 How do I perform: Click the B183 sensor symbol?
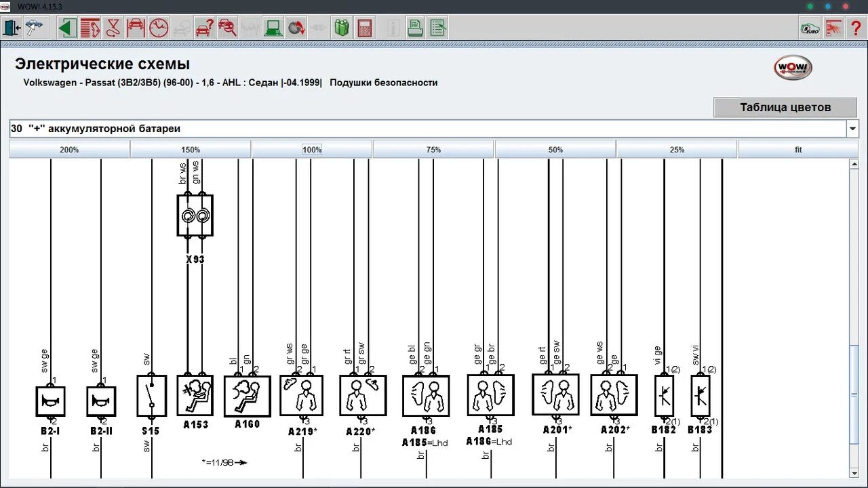pos(700,396)
